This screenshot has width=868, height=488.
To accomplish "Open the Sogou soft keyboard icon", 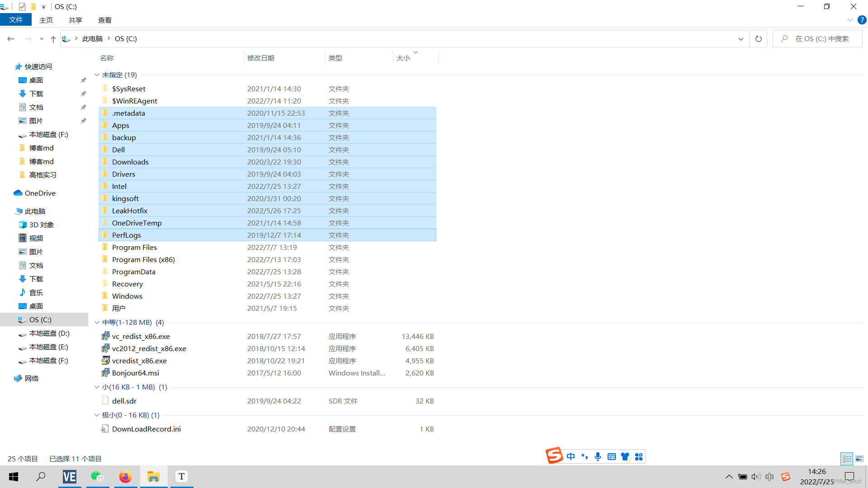I will point(611,456).
